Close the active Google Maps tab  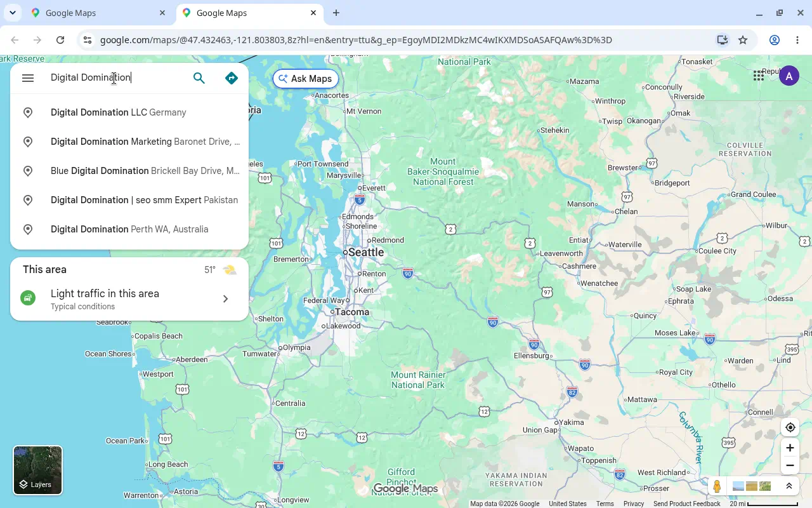click(313, 13)
